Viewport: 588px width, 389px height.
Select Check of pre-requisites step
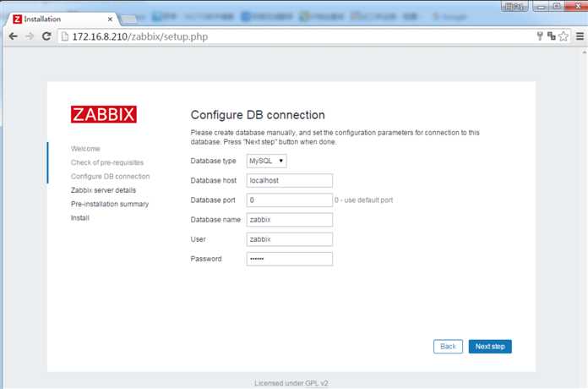pos(107,162)
